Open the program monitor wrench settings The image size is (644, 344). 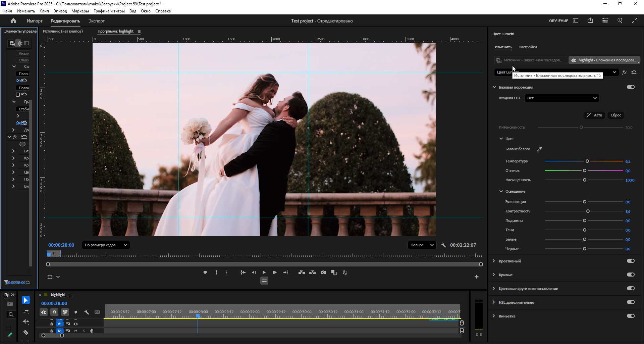tap(443, 245)
